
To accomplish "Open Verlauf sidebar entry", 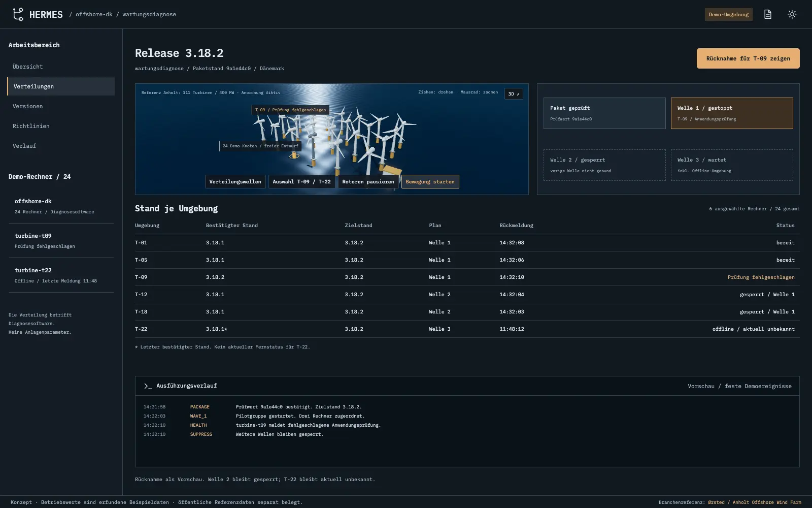I will point(61,146).
